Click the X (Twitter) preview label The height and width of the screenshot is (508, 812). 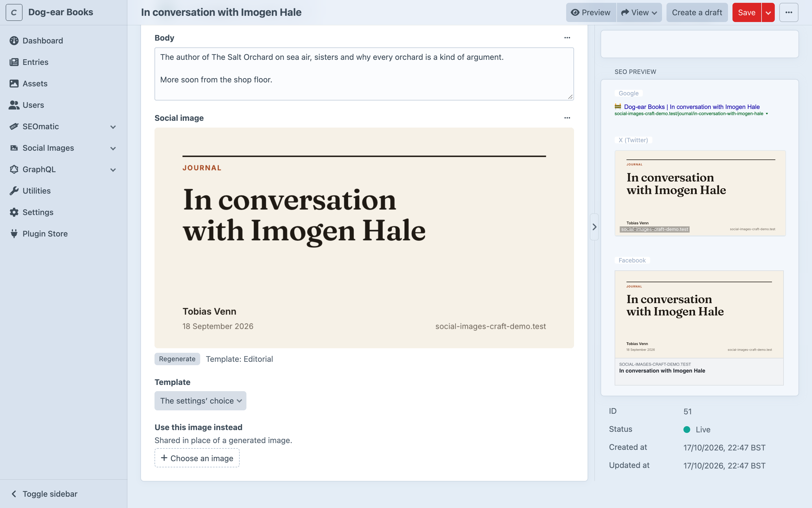633,140
